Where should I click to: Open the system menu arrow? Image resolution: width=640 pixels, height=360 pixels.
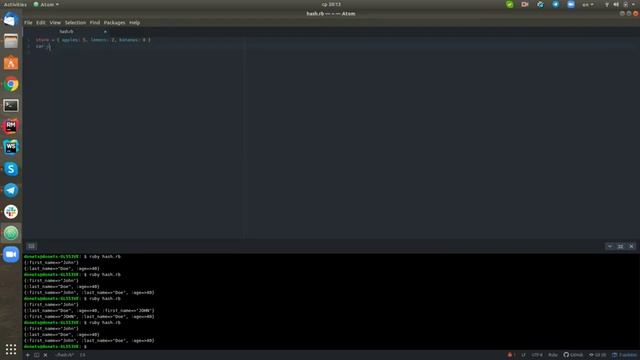(x=633, y=4)
